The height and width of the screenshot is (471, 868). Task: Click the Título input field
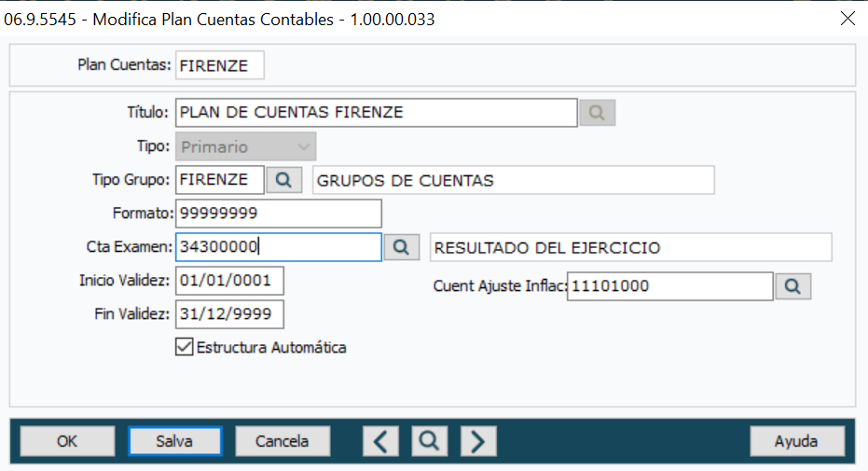pos(377,112)
